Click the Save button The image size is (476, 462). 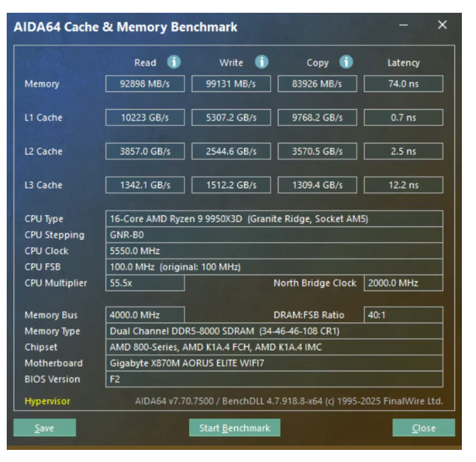click(x=44, y=428)
